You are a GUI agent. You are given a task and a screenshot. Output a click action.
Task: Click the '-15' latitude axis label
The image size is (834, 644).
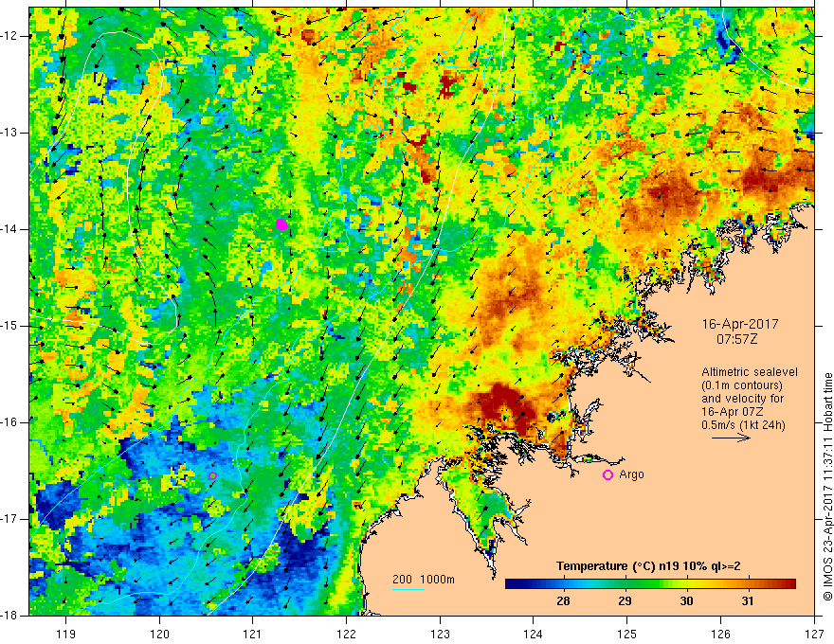coord(9,326)
